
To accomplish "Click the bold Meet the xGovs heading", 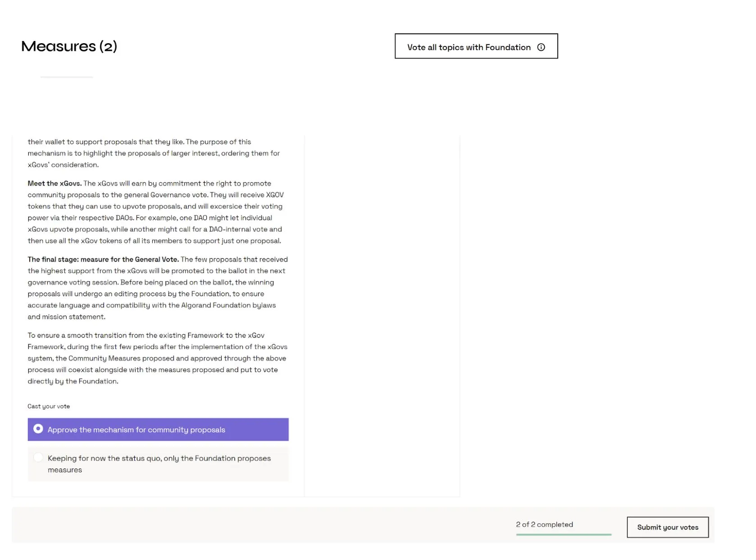I will pos(55,183).
